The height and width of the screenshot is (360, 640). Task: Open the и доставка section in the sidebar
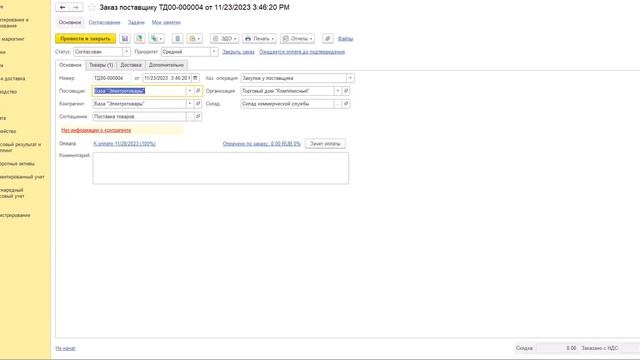pos(13,78)
